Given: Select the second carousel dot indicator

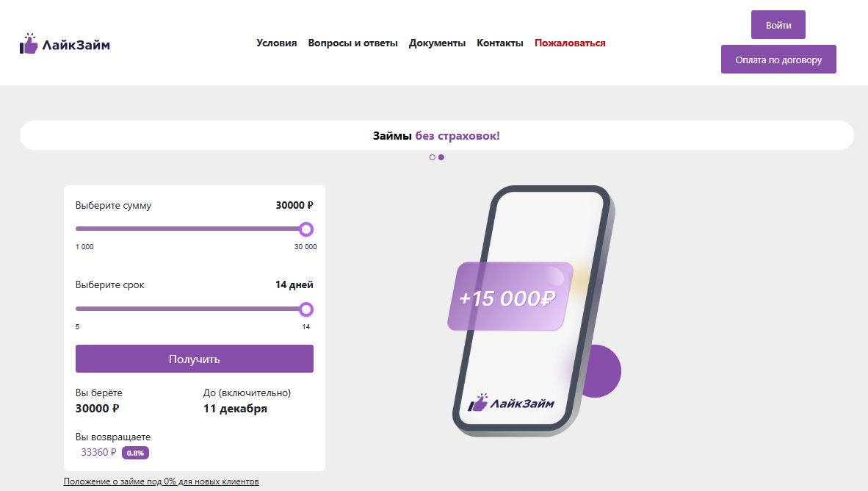Looking at the screenshot, I should [441, 157].
